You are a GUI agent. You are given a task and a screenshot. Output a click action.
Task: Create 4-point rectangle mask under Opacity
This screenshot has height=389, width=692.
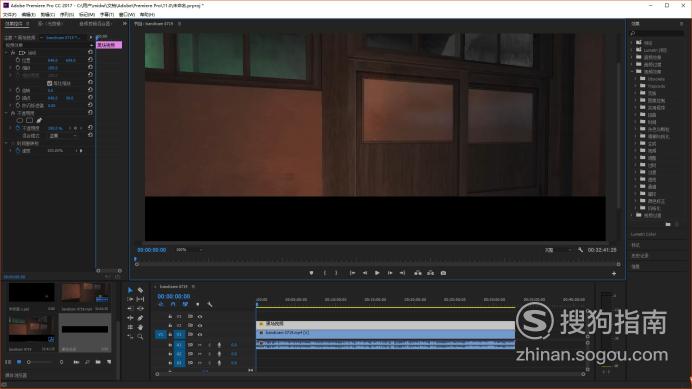(29, 120)
